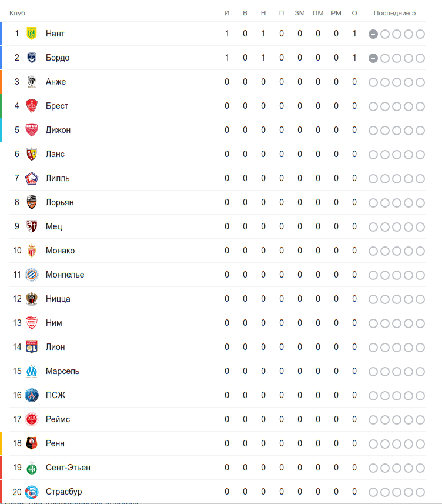Click the Lyon (Лион) club crest

[32, 347]
